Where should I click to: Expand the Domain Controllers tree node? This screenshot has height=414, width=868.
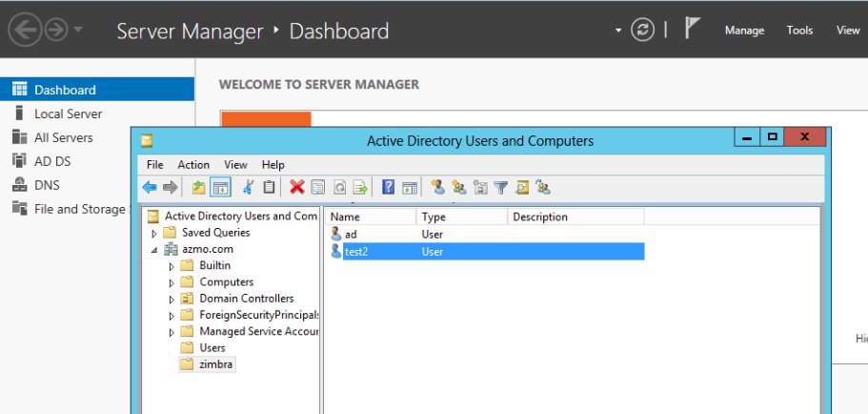click(172, 299)
